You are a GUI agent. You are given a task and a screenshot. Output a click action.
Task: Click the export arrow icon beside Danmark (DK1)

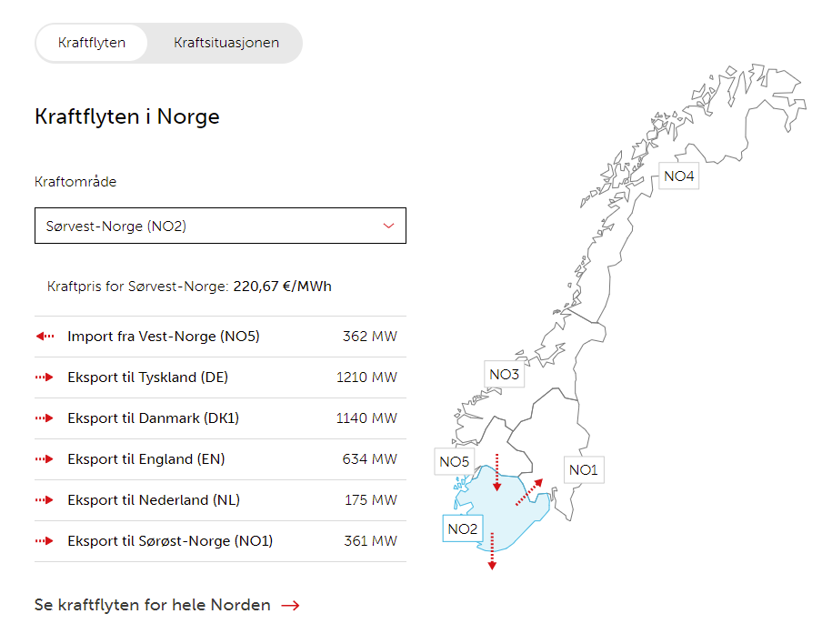[x=45, y=418]
